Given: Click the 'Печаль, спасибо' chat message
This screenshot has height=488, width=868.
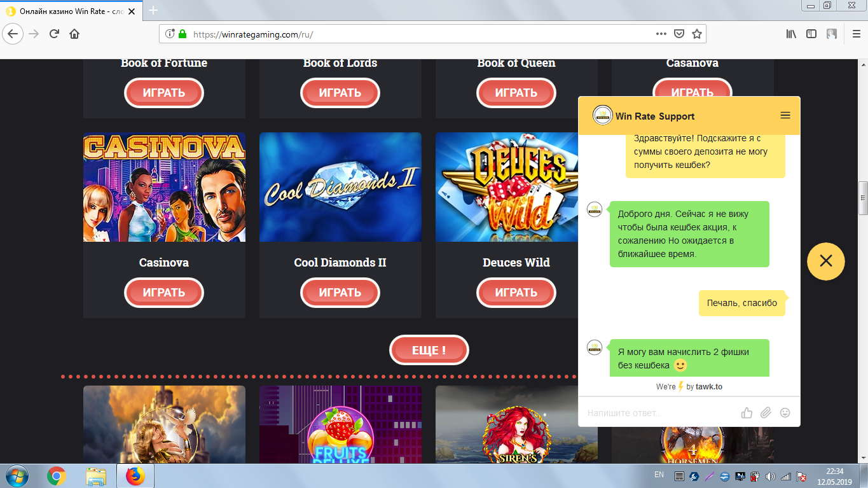Looking at the screenshot, I should 742,303.
